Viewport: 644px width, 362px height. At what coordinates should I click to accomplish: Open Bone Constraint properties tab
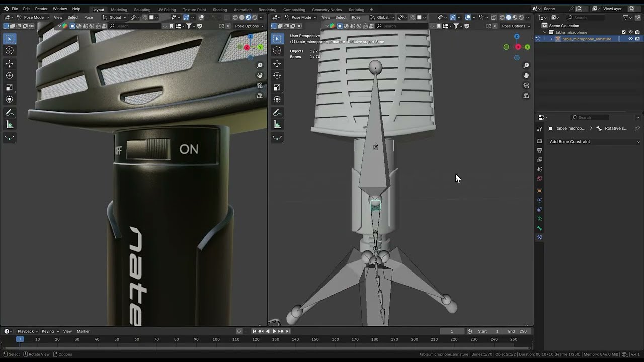coord(539,237)
